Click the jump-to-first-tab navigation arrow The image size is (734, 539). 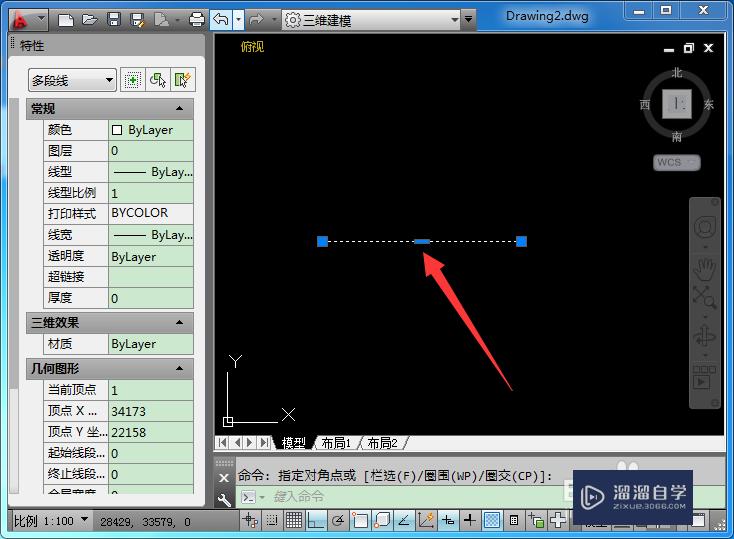tap(222, 443)
